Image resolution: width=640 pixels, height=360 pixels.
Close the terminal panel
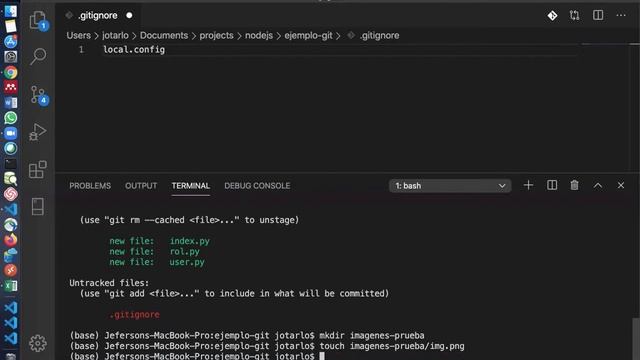tap(621, 185)
